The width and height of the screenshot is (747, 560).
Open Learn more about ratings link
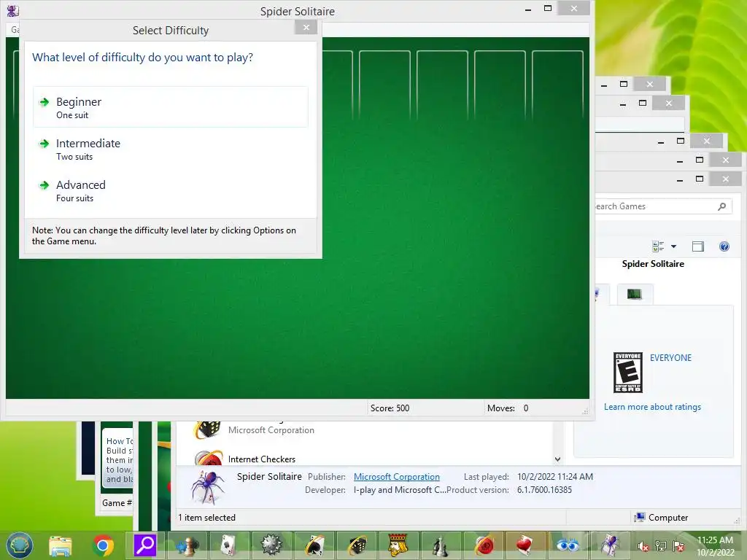[652, 407]
